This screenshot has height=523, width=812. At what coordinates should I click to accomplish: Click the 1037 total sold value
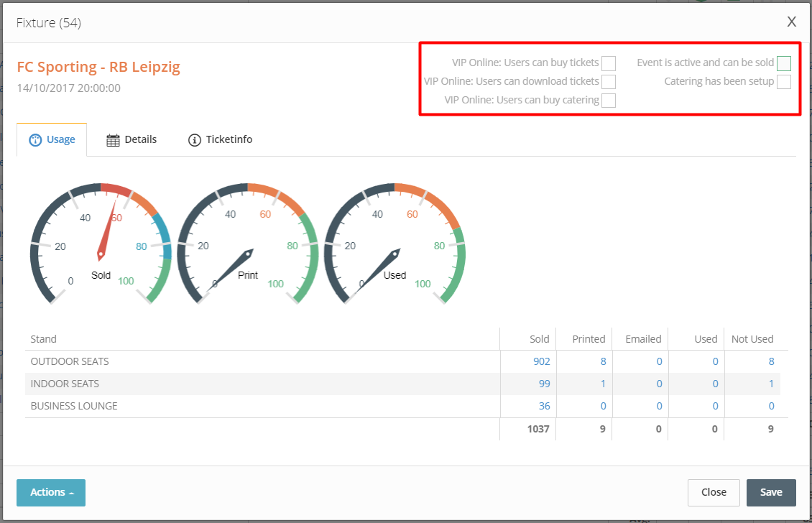click(x=538, y=429)
